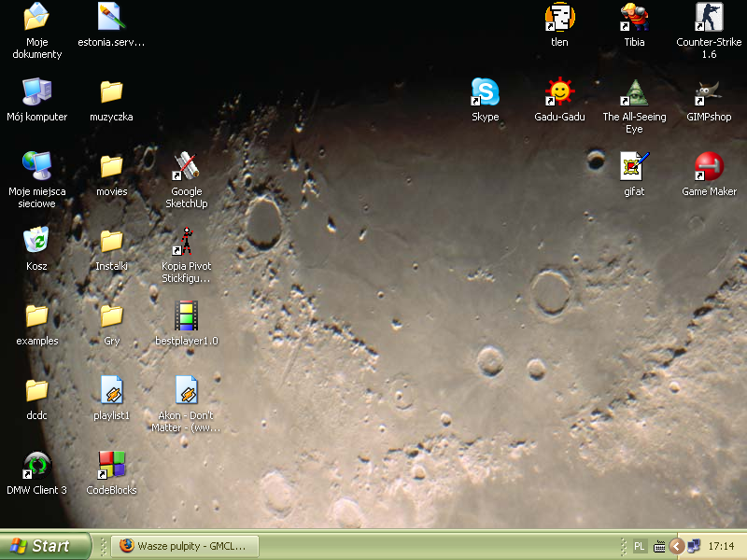The height and width of the screenshot is (560, 747).
Task: Select the Game Maker icon
Action: pyautogui.click(x=709, y=167)
